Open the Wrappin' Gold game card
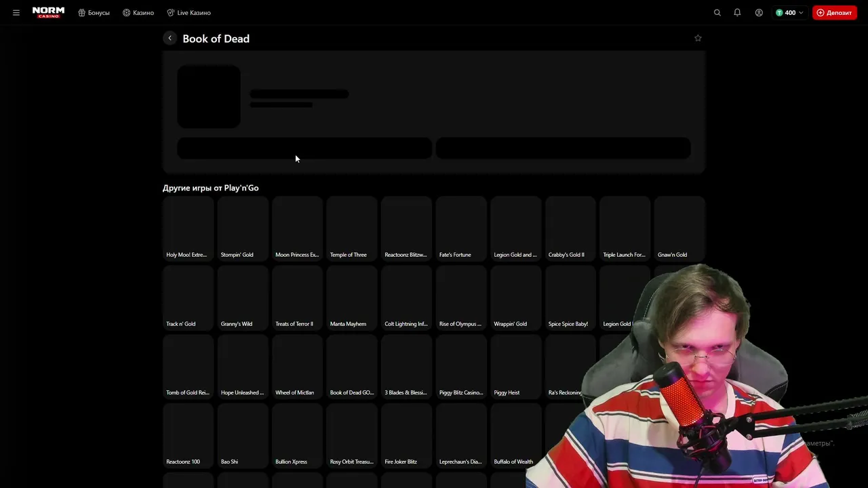 pyautogui.click(x=515, y=298)
